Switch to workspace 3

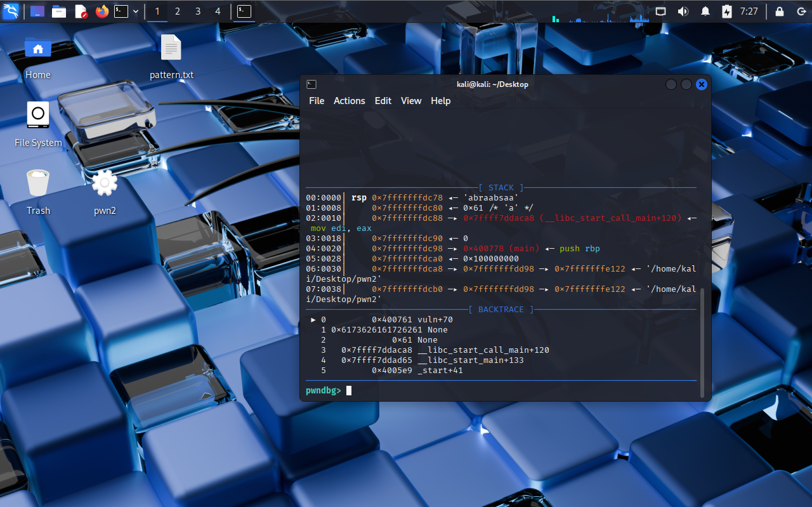coord(198,11)
